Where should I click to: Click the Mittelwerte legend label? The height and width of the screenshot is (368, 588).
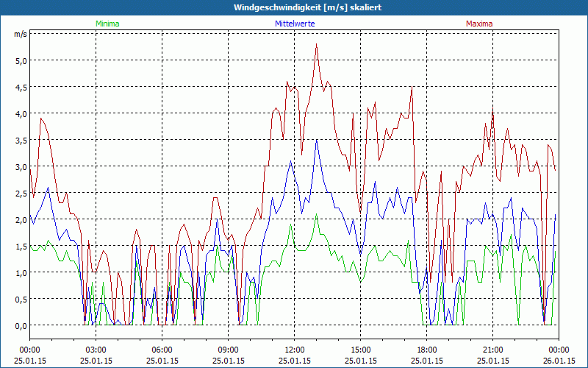pyautogui.click(x=295, y=24)
